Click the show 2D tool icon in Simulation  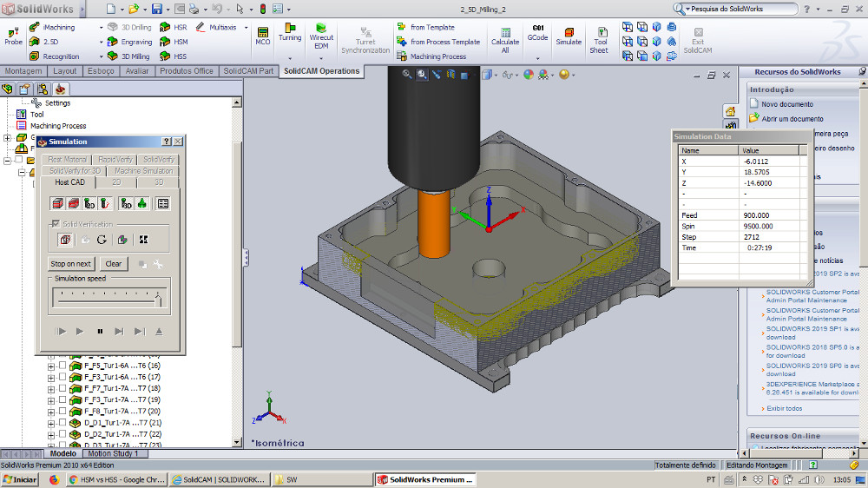[89, 204]
